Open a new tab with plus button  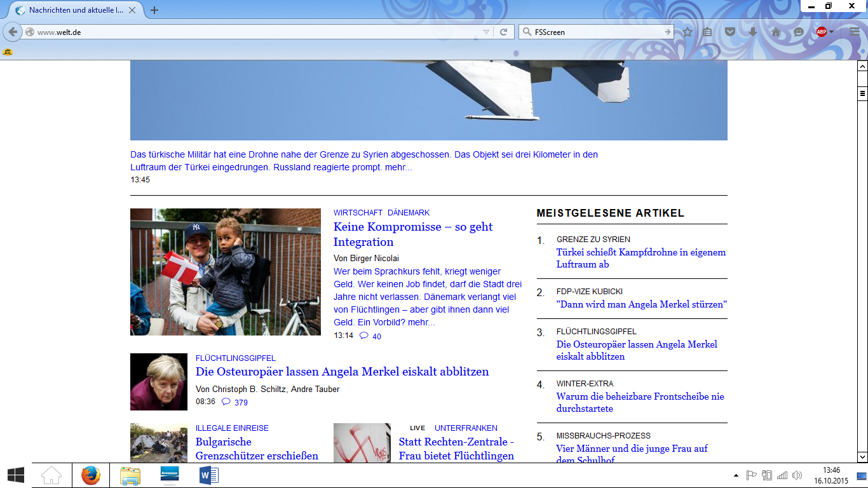(x=154, y=10)
